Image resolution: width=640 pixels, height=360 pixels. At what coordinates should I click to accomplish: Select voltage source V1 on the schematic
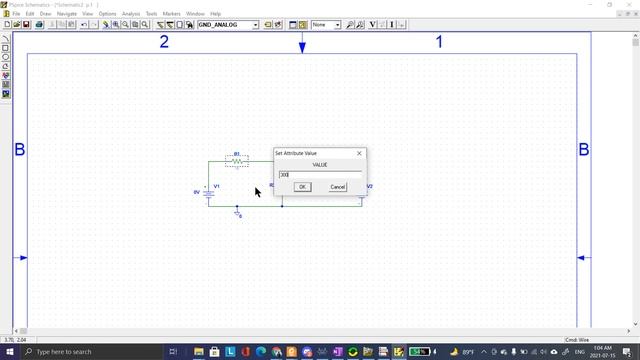(x=209, y=193)
